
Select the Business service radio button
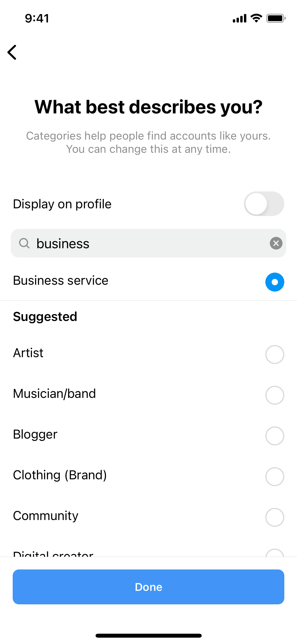point(275,282)
